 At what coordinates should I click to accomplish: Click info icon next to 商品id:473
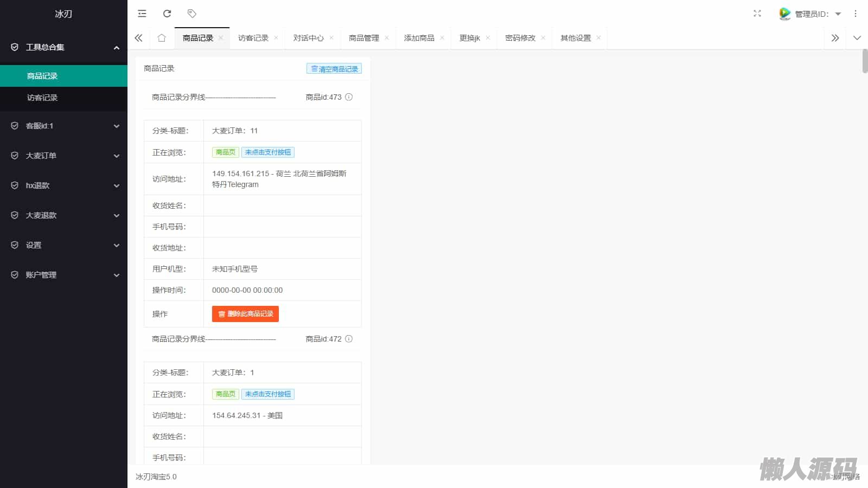[349, 97]
